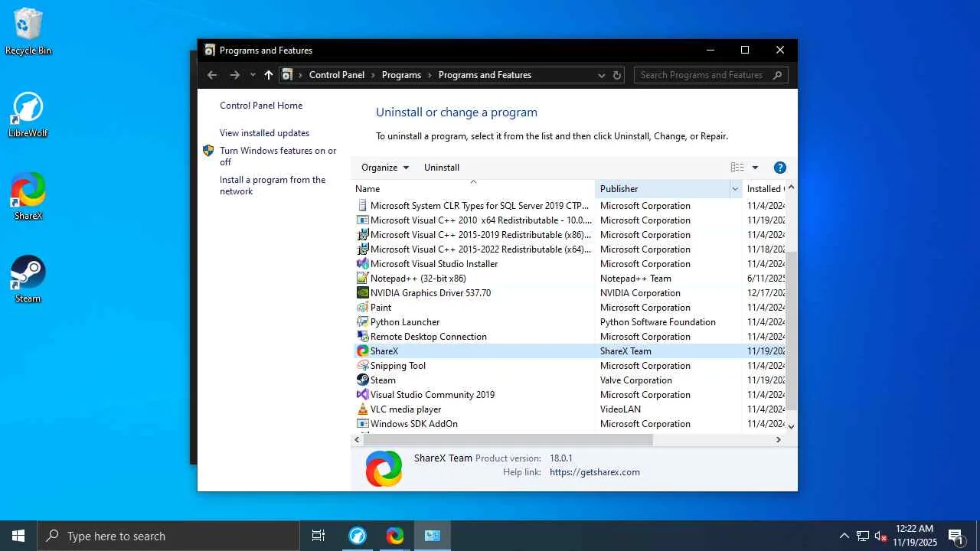Open the Recycle Bin desktop icon
Image resolution: width=980 pixels, height=551 pixels.
[28, 31]
